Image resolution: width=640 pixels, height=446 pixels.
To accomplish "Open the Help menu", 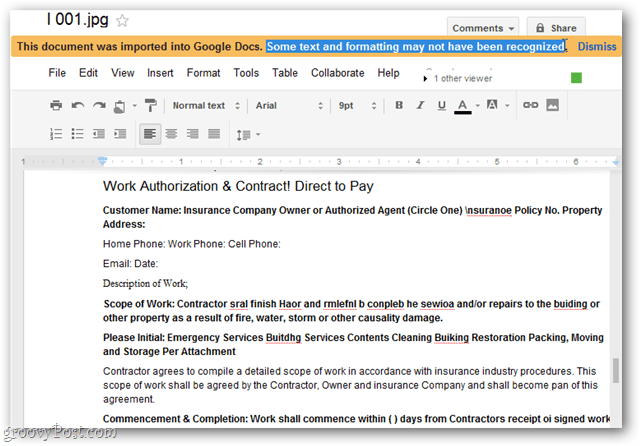I will pos(388,73).
